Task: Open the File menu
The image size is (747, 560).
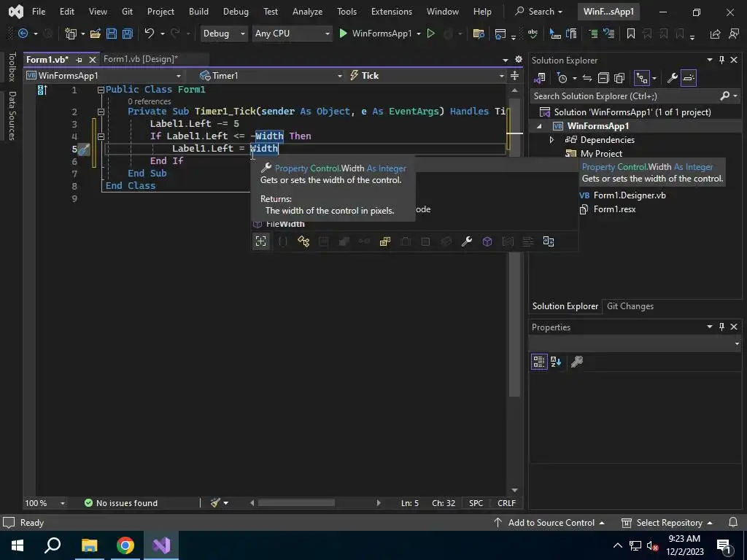Action: click(39, 12)
